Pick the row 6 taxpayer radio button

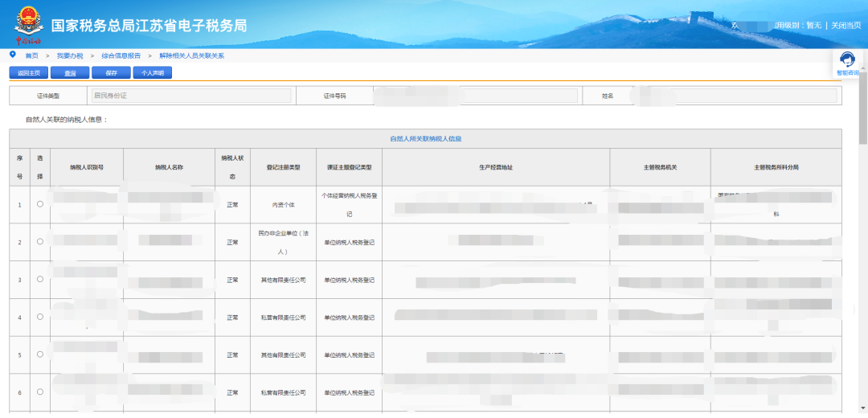[40, 391]
